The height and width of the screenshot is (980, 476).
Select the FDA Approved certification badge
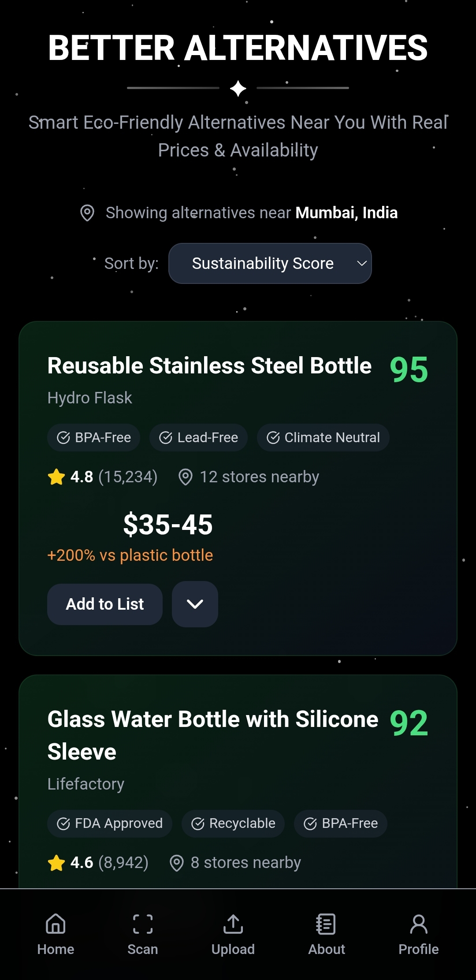point(110,823)
